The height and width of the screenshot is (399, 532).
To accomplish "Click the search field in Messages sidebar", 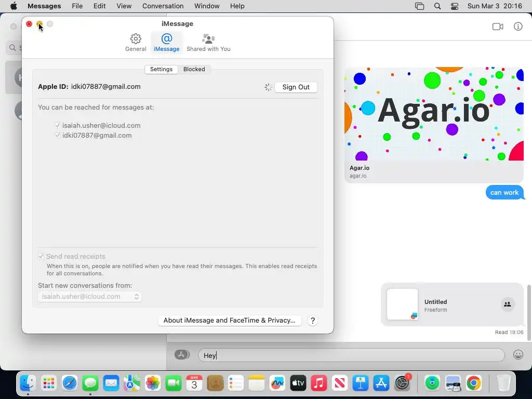I will point(14,48).
